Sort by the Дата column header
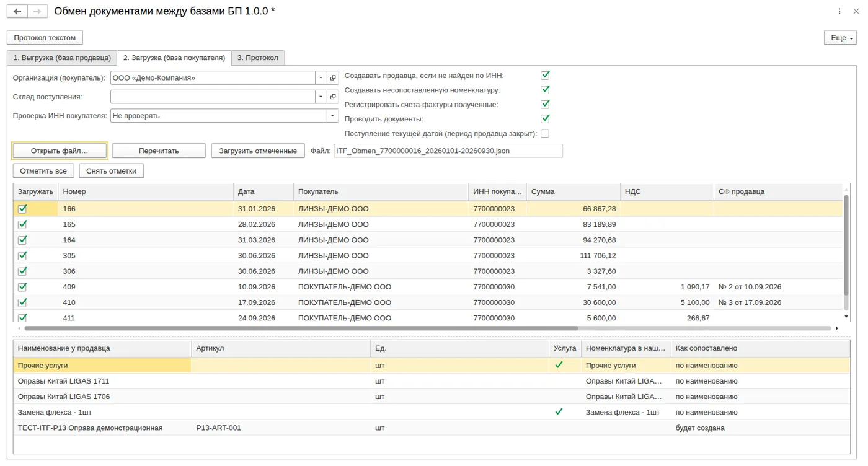Screen dimensions: 868x466 point(263,191)
